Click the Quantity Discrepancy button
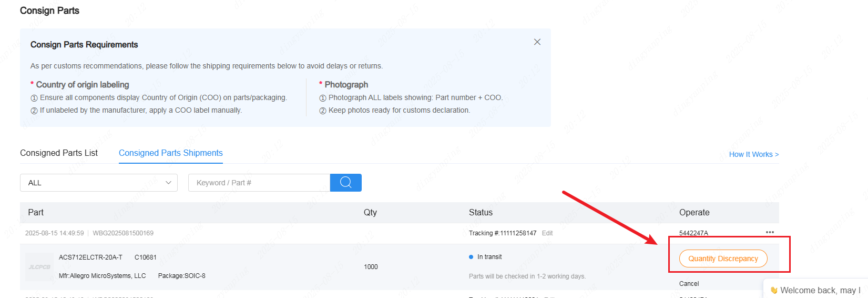Viewport: 868px width, 298px height. (723, 259)
